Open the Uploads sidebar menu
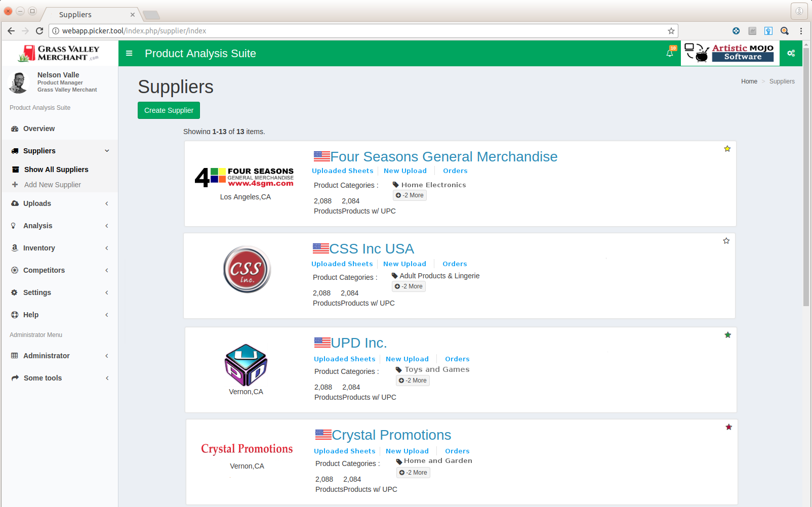Screen dimensions: 812x507 point(59,203)
